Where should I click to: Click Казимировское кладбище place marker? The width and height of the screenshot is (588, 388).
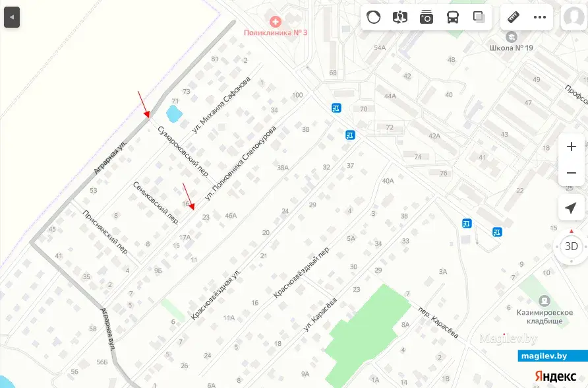(x=544, y=301)
